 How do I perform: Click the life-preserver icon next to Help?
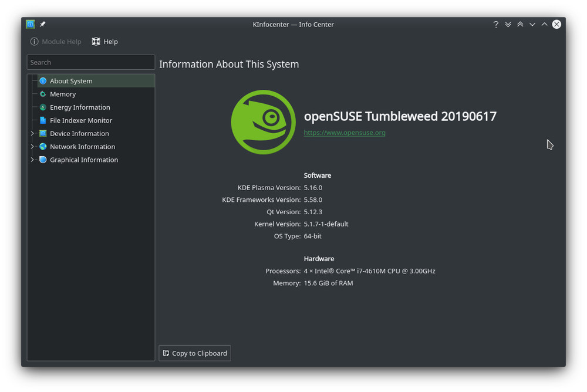coord(95,42)
